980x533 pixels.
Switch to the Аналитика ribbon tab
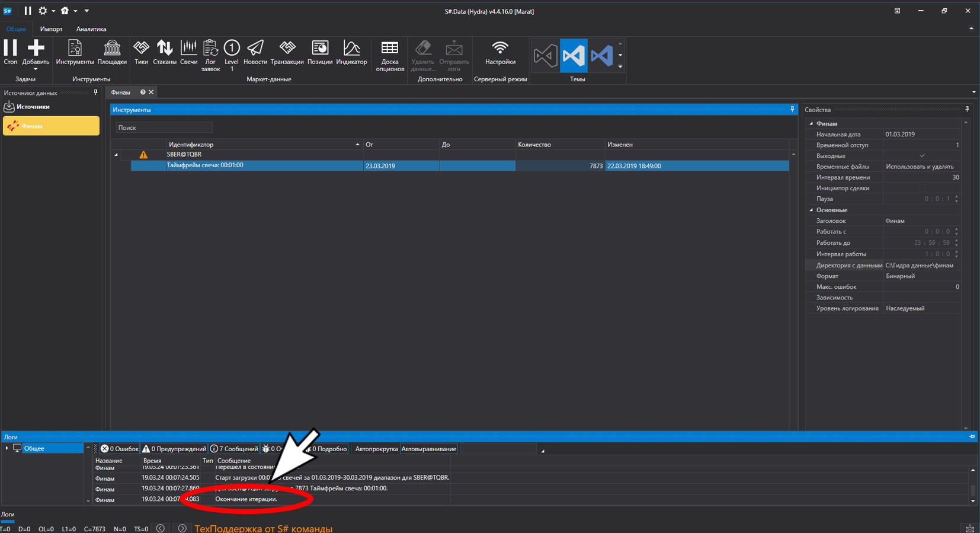click(x=91, y=29)
